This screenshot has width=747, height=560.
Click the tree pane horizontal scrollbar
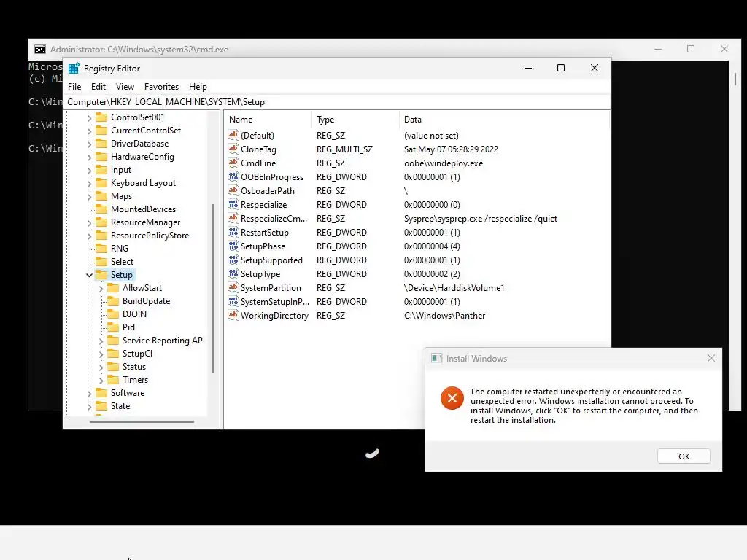[x=142, y=422]
